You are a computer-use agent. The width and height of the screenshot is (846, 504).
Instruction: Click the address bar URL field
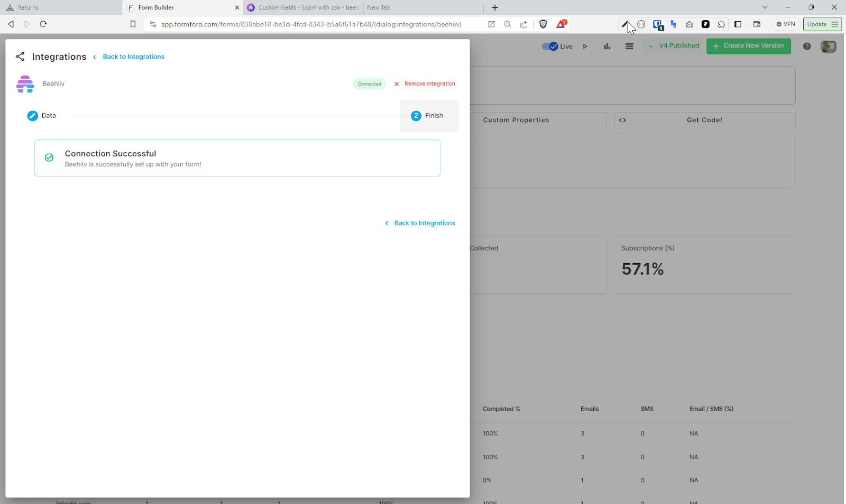pos(311,24)
